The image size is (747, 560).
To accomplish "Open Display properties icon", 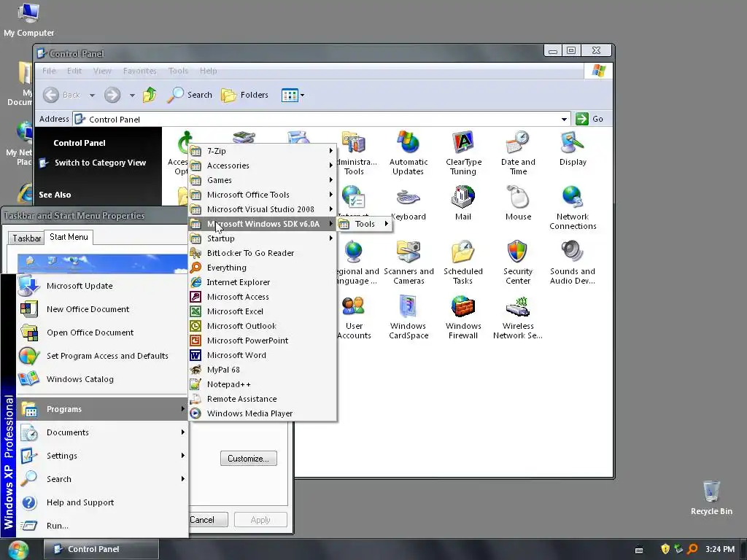I will pos(573,148).
